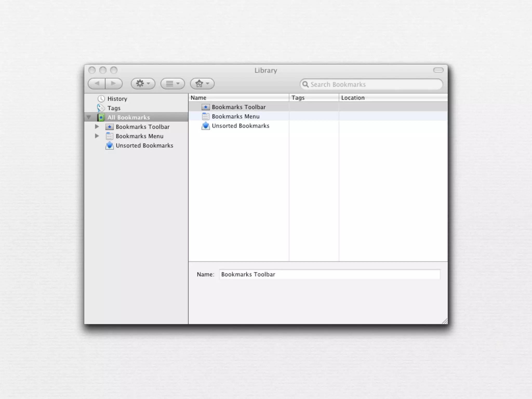Collapse the All Bookmarks tree

pos(89,117)
